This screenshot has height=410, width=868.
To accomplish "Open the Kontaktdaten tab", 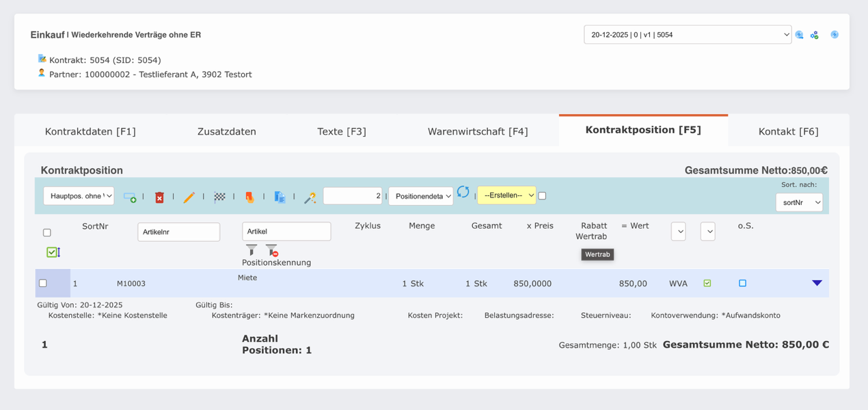I will 91,131.
